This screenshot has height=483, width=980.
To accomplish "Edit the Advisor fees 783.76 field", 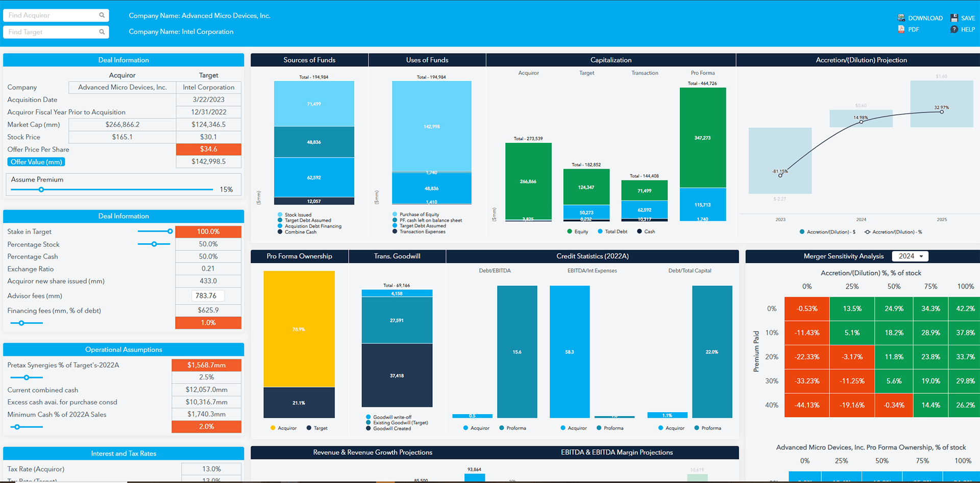I will [208, 296].
